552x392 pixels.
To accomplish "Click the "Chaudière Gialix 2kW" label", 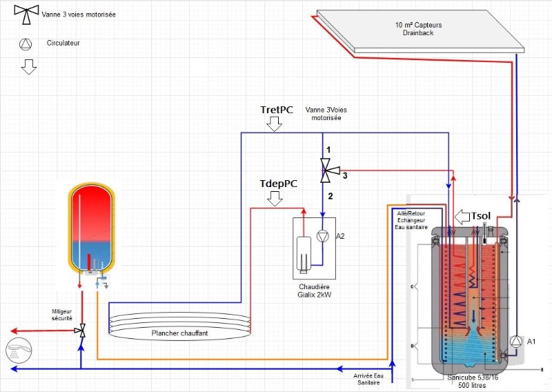I will coord(315,291).
